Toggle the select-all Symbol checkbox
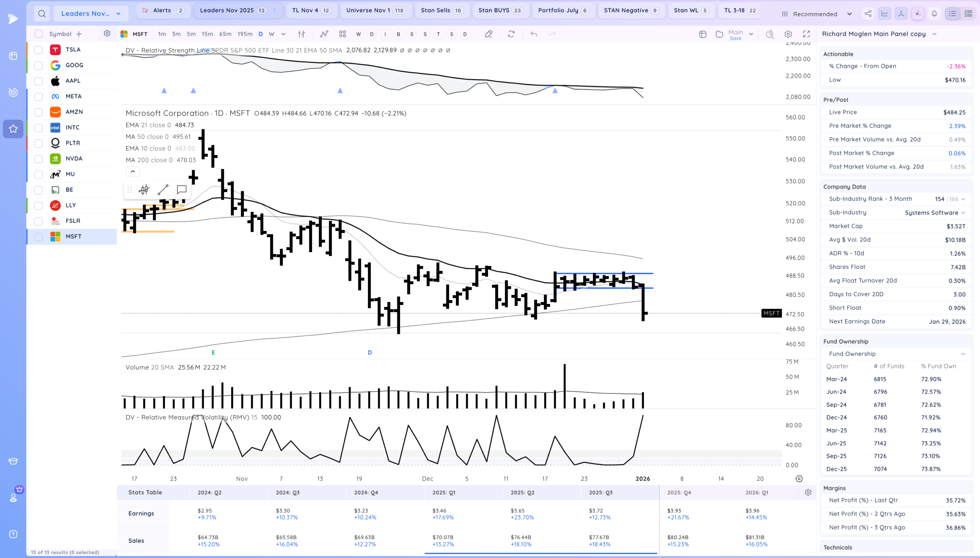The height and width of the screenshot is (558, 980). (x=38, y=34)
